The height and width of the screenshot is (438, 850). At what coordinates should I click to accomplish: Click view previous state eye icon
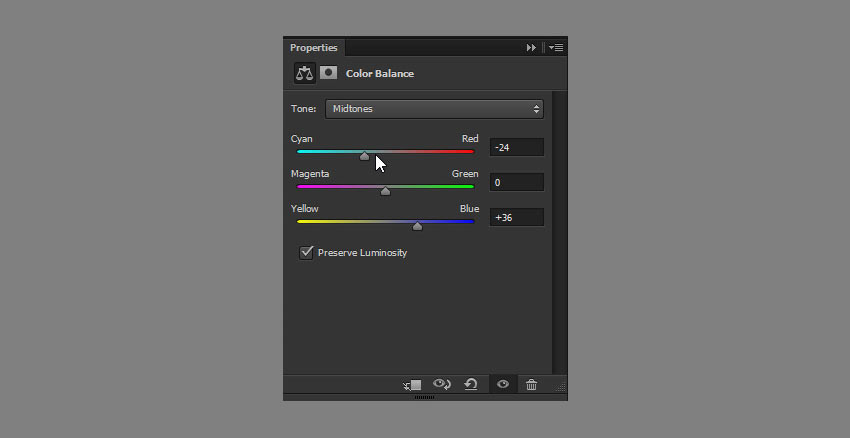(x=442, y=384)
